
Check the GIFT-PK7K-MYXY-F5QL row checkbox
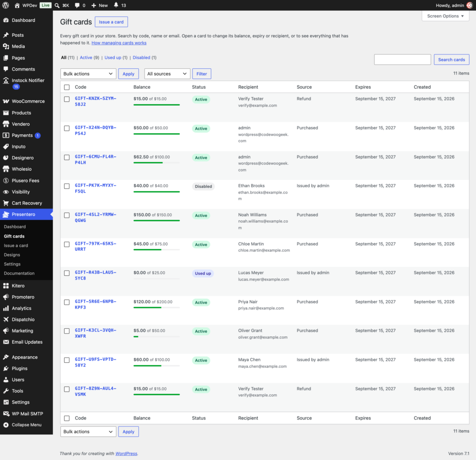pos(67,186)
